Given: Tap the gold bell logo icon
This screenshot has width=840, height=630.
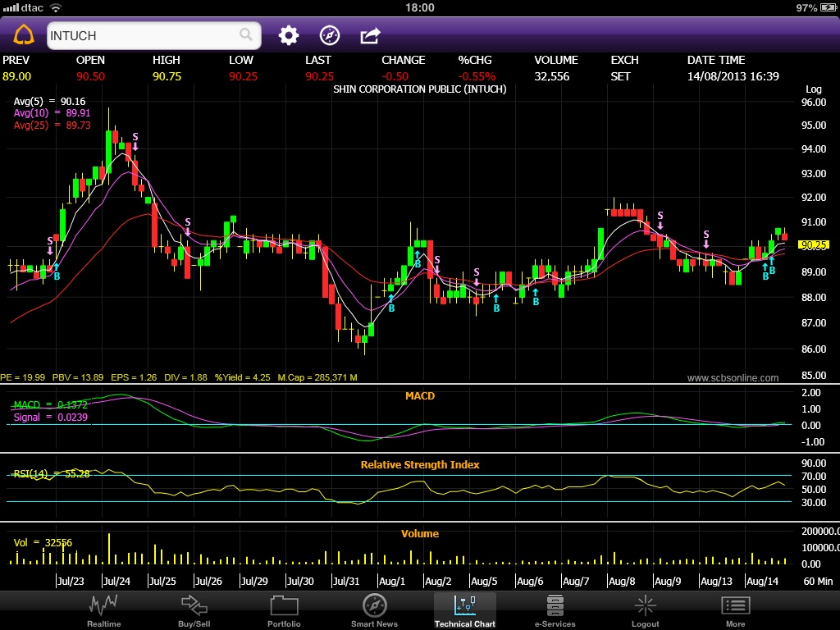Looking at the screenshot, I should click(23, 35).
